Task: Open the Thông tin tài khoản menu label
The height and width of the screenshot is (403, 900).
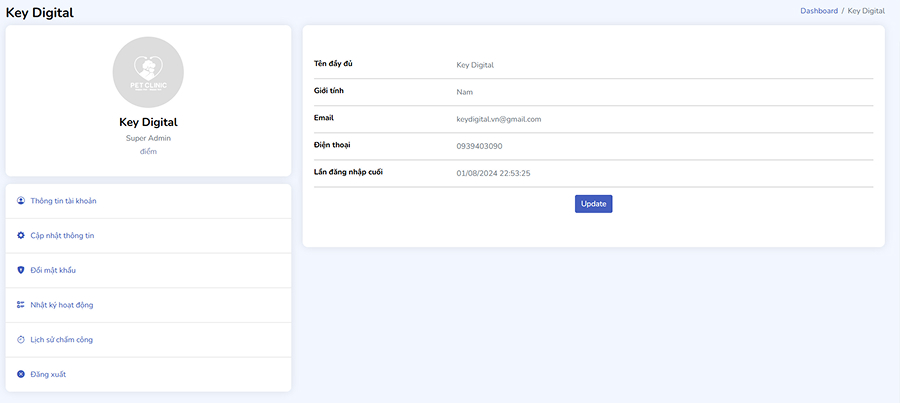Action: point(63,201)
